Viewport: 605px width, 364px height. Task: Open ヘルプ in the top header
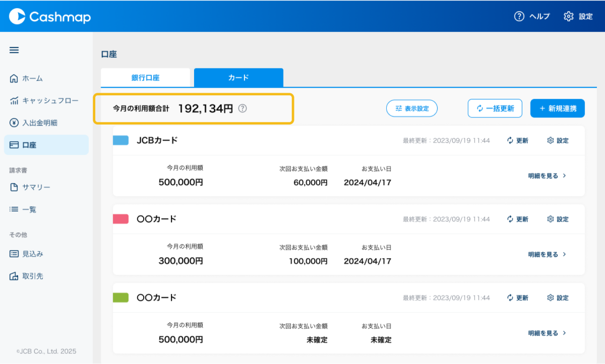(x=532, y=16)
